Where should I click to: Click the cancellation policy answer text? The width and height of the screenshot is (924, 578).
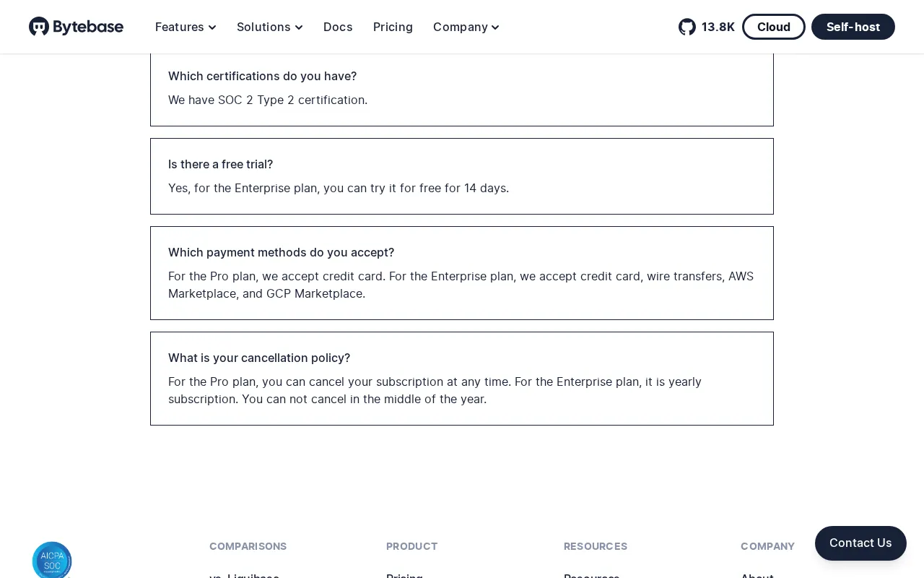click(x=435, y=390)
